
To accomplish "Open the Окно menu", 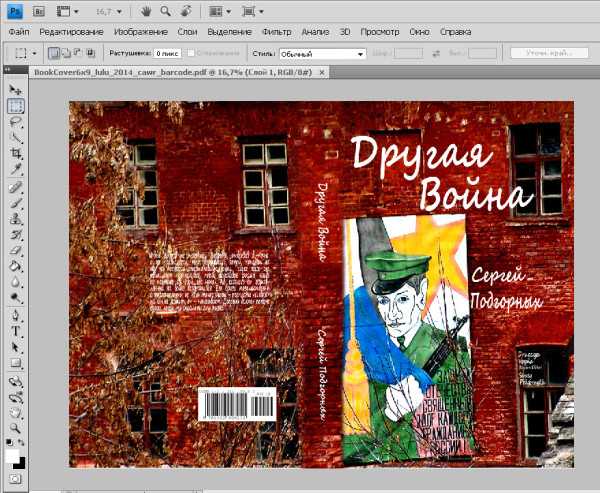I will [419, 32].
